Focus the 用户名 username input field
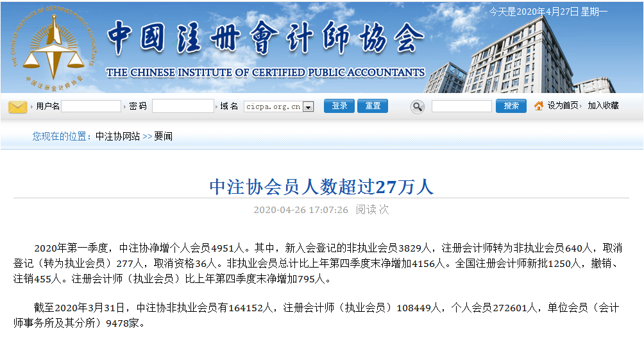Viewport: 644px width, 351px height. coord(91,106)
